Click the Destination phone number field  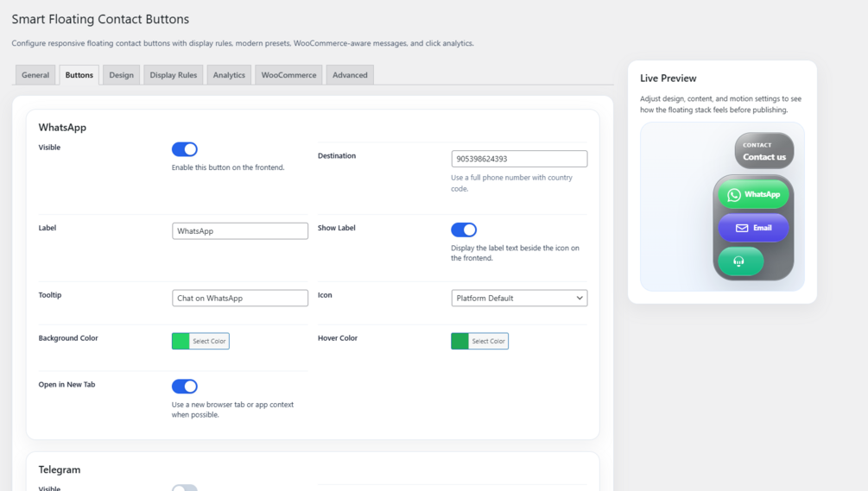coord(519,159)
